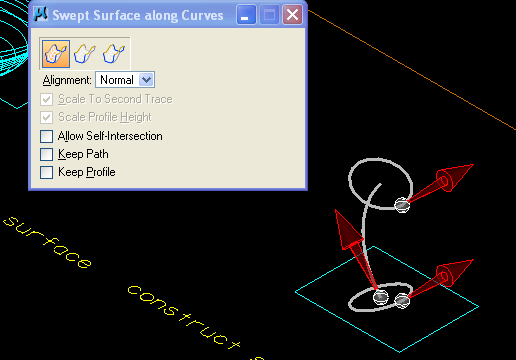Viewport: 516px width, 360px height.
Task: Click the yellow "construct" text in the view
Action: 184,317
